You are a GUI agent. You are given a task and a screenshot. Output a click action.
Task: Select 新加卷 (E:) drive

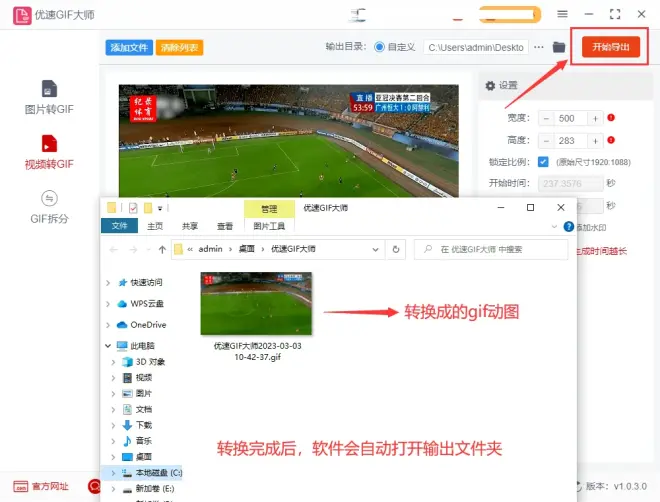pyautogui.click(x=154, y=489)
